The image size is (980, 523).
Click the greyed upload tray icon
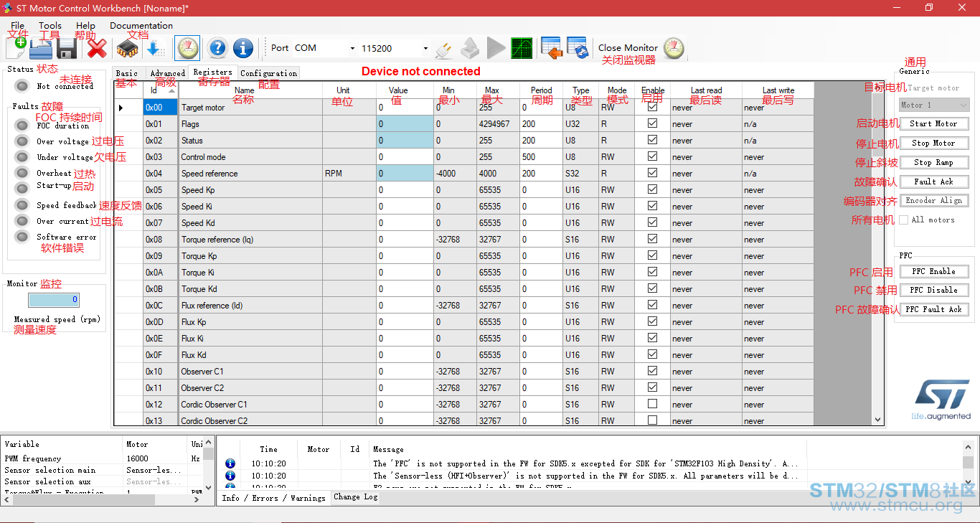pos(470,48)
